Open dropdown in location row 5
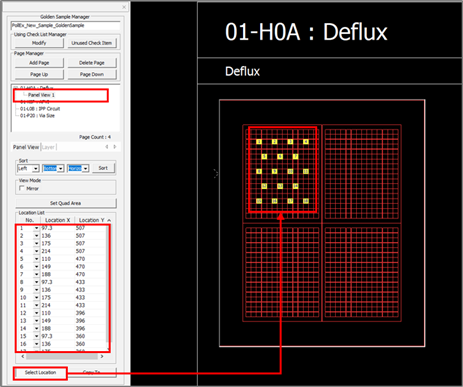 coord(36,259)
